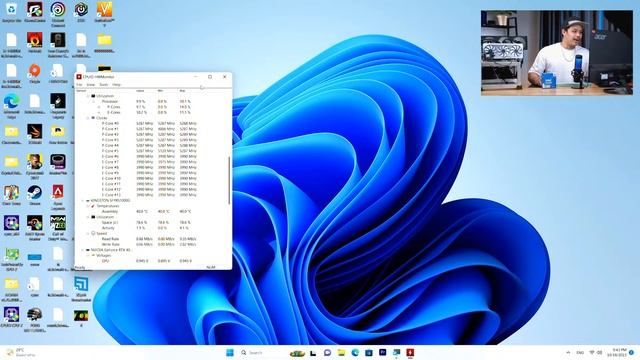The height and width of the screenshot is (360, 640).
Task: Open the Help menu in HWMonitor
Action: point(116,85)
